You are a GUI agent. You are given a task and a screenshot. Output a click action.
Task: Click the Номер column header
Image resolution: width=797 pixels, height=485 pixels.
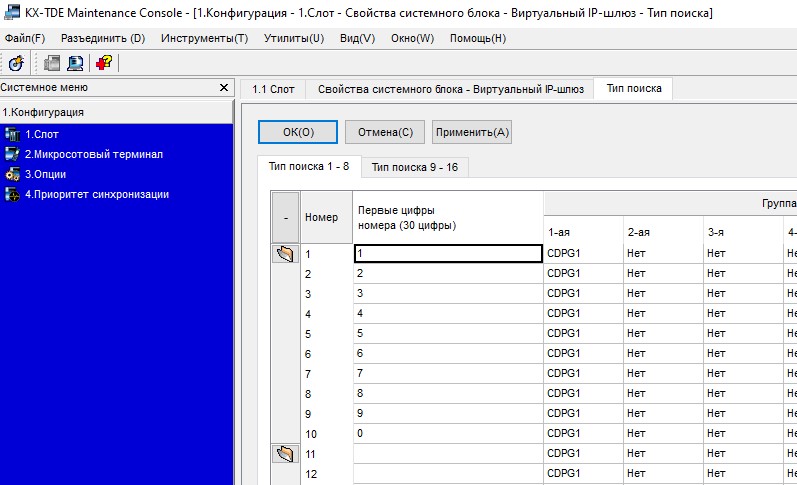pyautogui.click(x=326, y=217)
